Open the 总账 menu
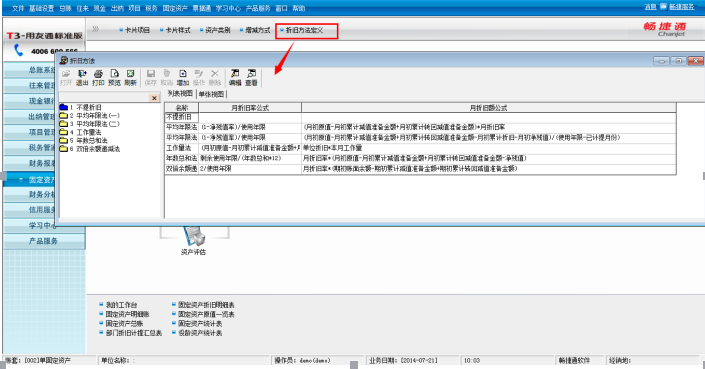The width and height of the screenshot is (705, 369). [x=65, y=8]
